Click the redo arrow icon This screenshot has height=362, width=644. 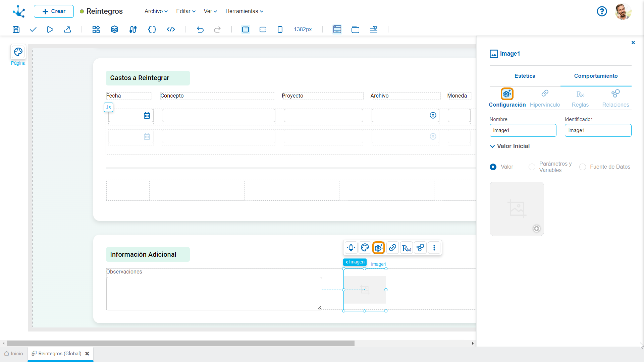click(x=217, y=29)
